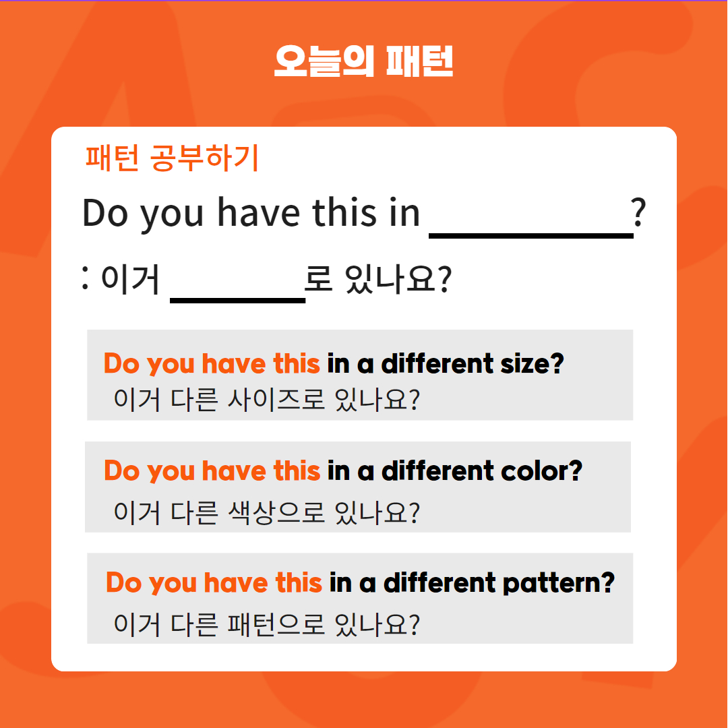Viewport: 728px width, 728px height.
Task: Click orange 'Do you have this' in size example
Action: click(x=212, y=364)
